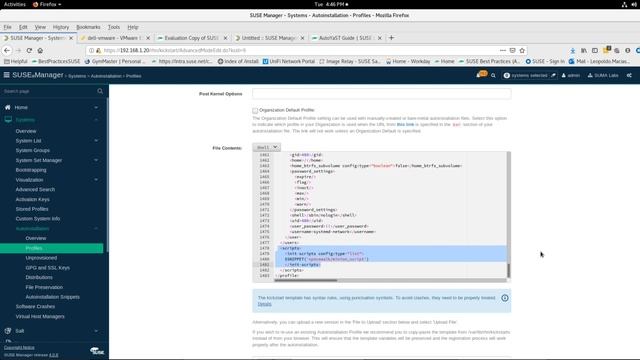Open volume icon in system tray
The width and height of the screenshot is (640, 360).
click(x=634, y=4)
